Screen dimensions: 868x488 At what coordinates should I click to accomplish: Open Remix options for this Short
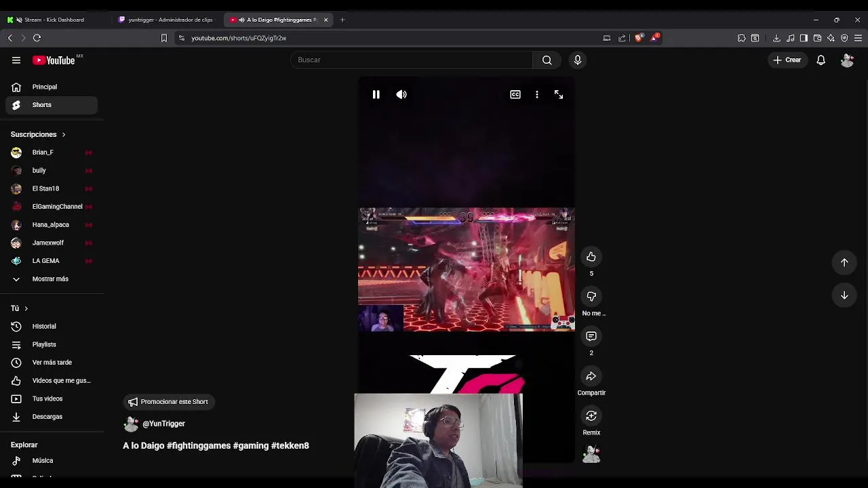pyautogui.click(x=591, y=415)
